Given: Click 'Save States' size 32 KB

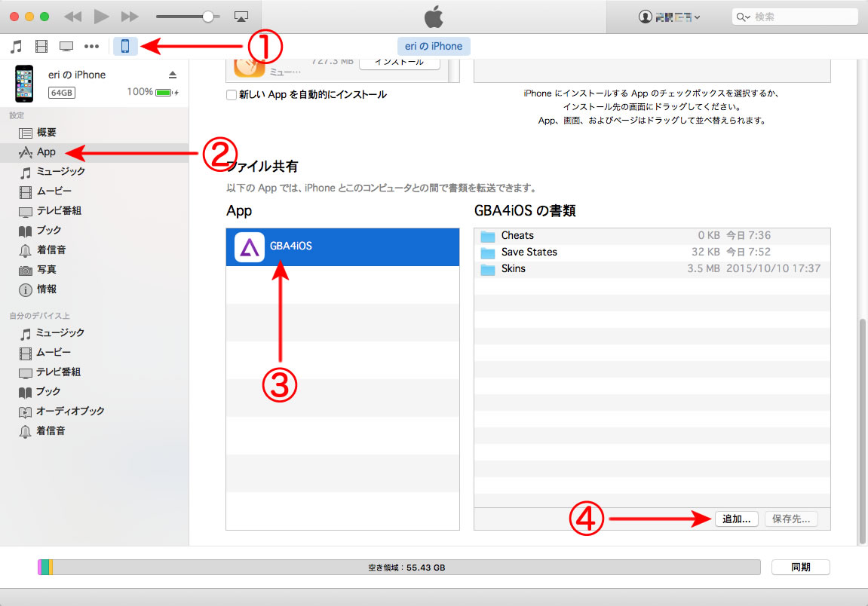Looking at the screenshot, I should pos(705,252).
